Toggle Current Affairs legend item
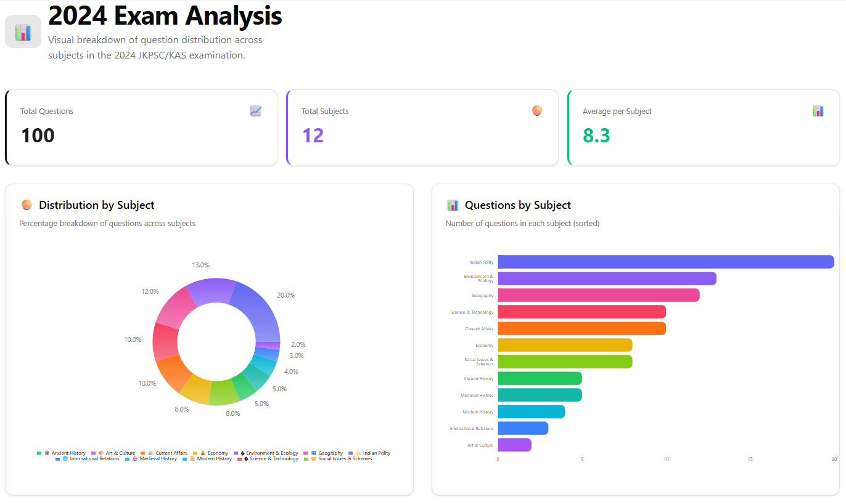The width and height of the screenshot is (846, 504). [x=171, y=453]
